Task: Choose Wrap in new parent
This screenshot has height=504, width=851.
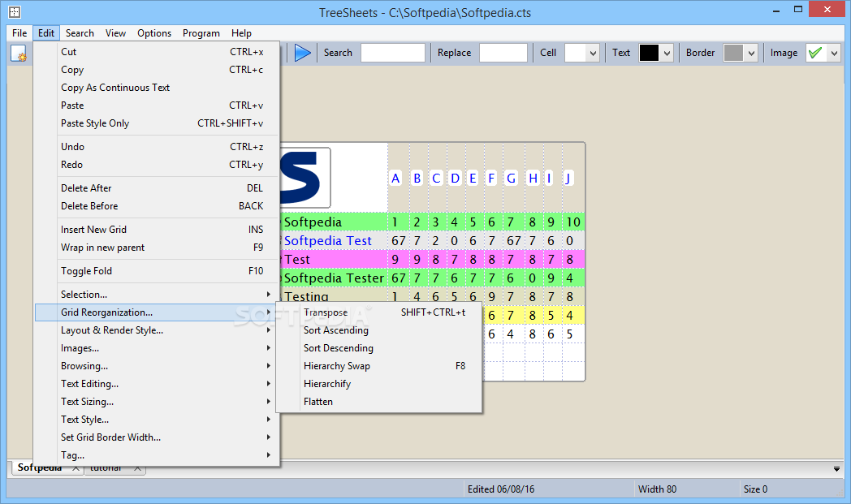Action: (x=157, y=248)
